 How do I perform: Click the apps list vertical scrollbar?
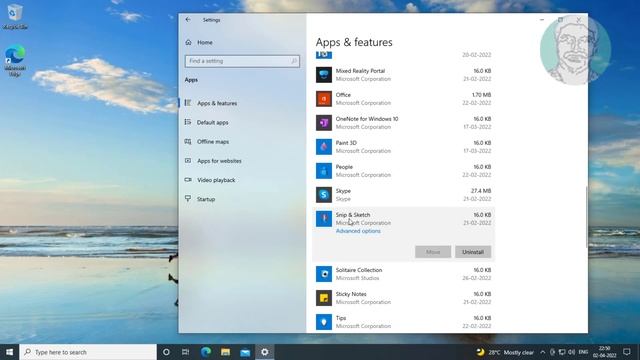(x=587, y=216)
